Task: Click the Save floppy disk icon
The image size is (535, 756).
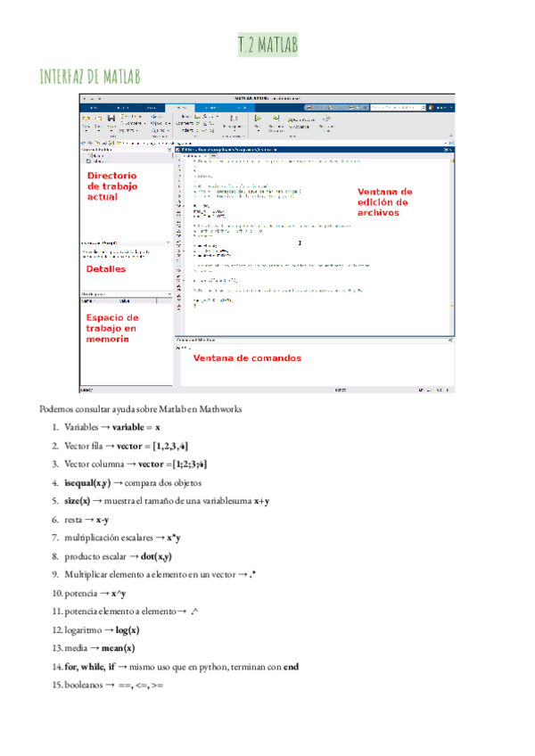Action: tap(110, 119)
